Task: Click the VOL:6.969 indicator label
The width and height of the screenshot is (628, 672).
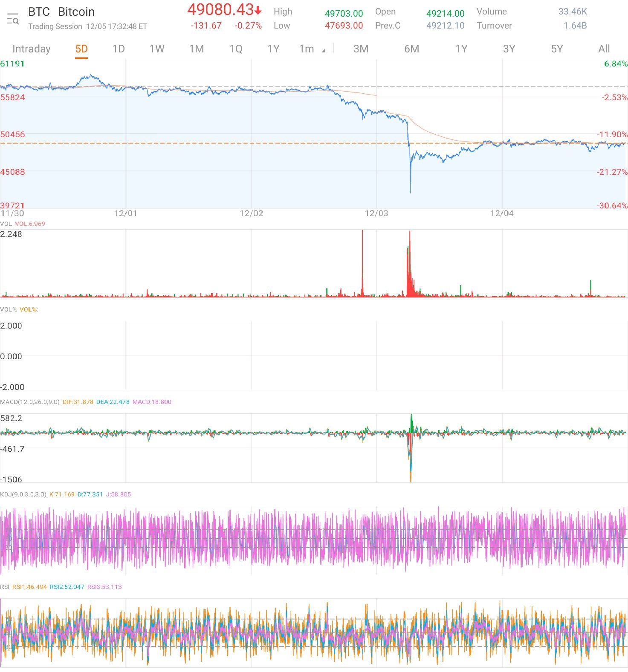Action: click(x=30, y=224)
